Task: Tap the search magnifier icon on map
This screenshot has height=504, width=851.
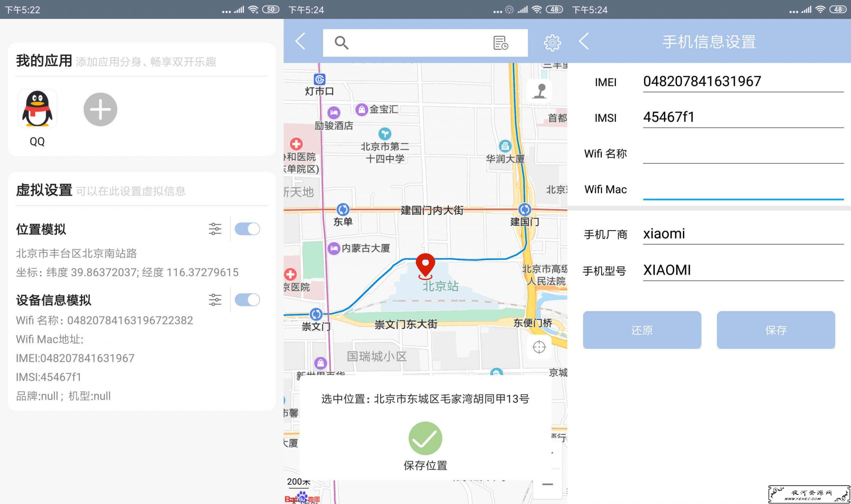Action: (341, 43)
